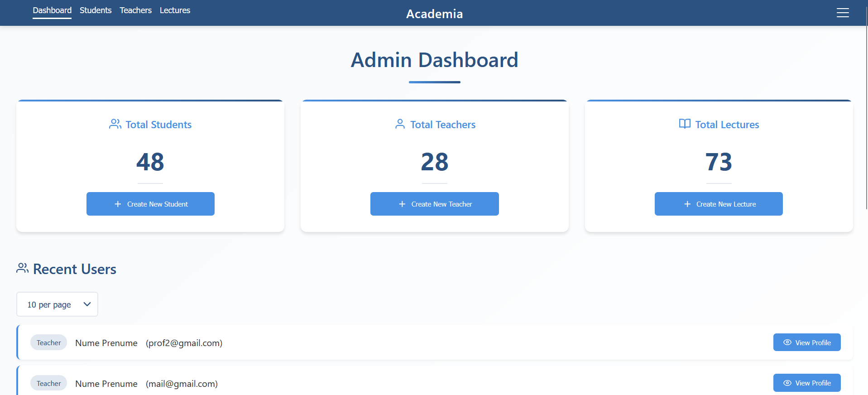Click the Total Students people icon
Image resolution: width=868 pixels, height=395 pixels.
115,124
